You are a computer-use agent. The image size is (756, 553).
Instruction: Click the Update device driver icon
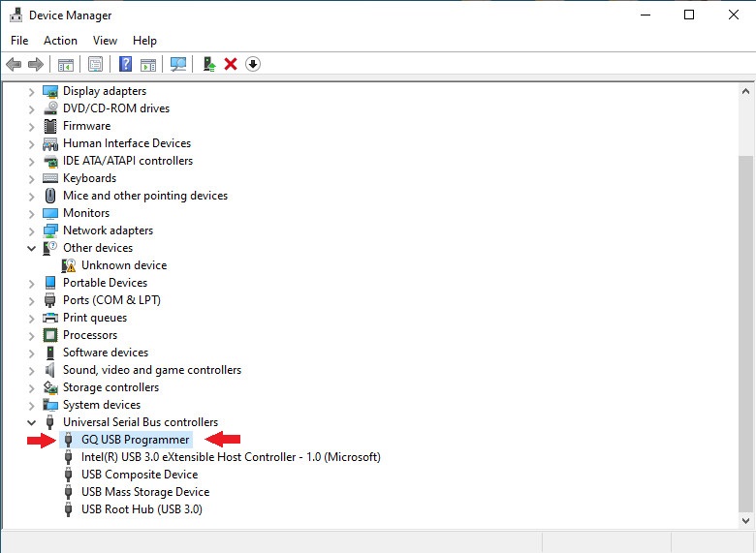click(x=208, y=64)
